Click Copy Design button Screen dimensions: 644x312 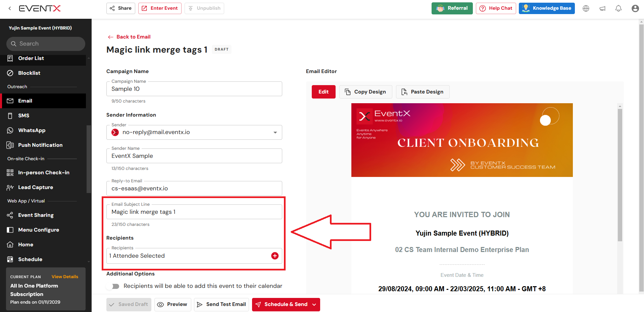pos(365,92)
